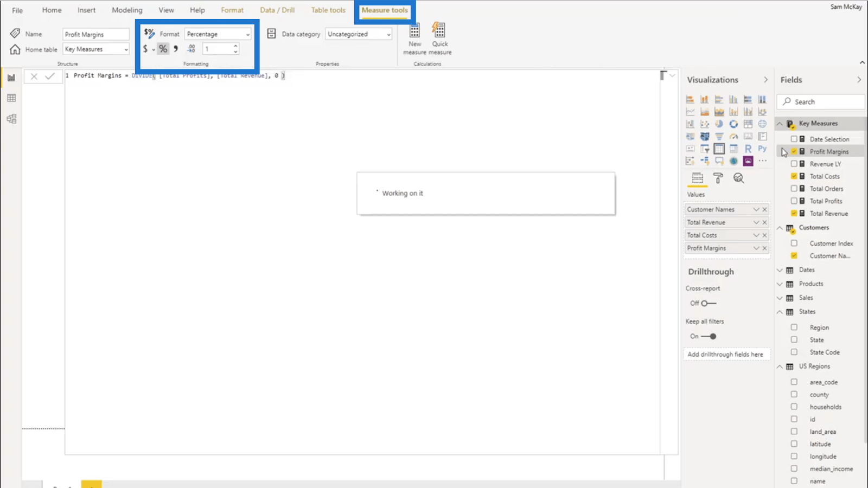Select the gauge visual
The image size is (868, 488).
pyautogui.click(x=733, y=136)
